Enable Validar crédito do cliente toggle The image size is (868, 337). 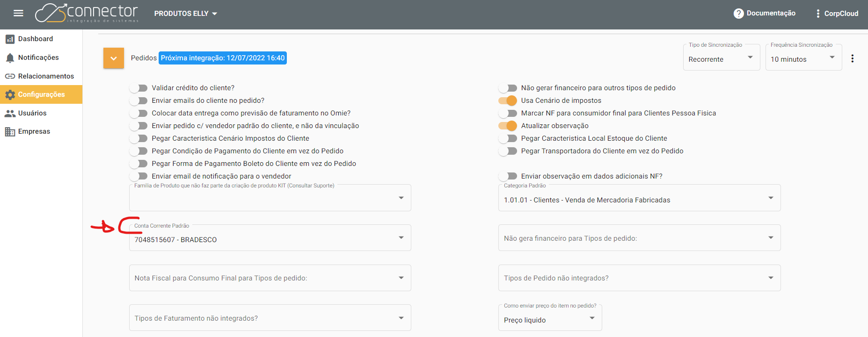139,88
